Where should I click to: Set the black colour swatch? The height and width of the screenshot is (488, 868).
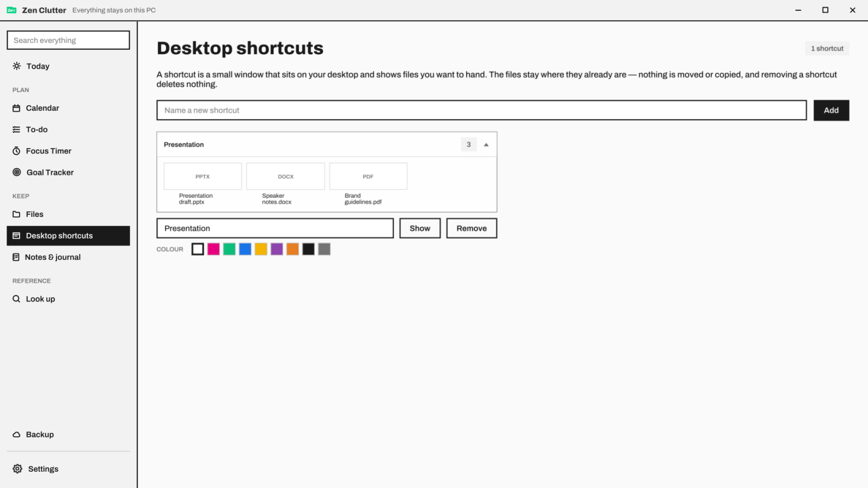[308, 249]
